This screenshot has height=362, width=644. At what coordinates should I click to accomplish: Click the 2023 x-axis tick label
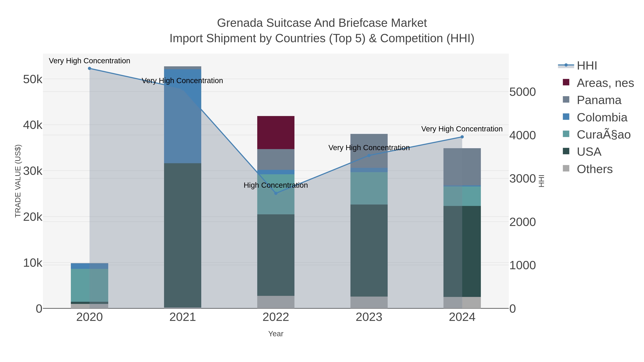click(x=369, y=317)
